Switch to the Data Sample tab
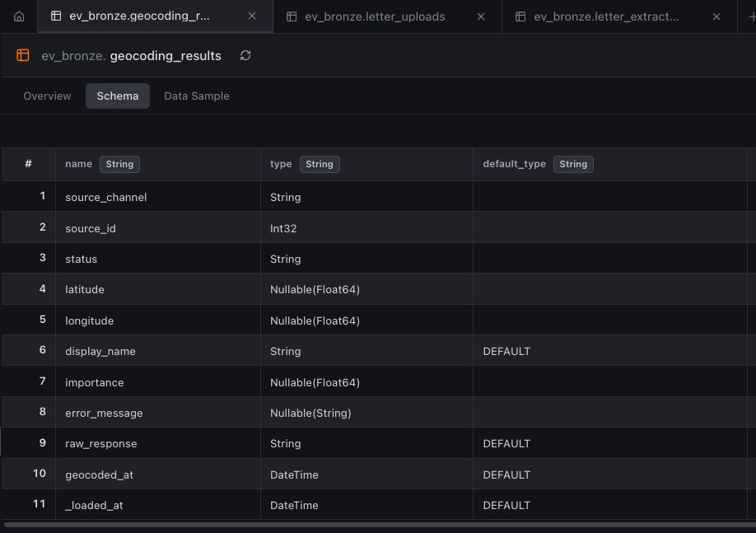The width and height of the screenshot is (756, 533). [196, 96]
